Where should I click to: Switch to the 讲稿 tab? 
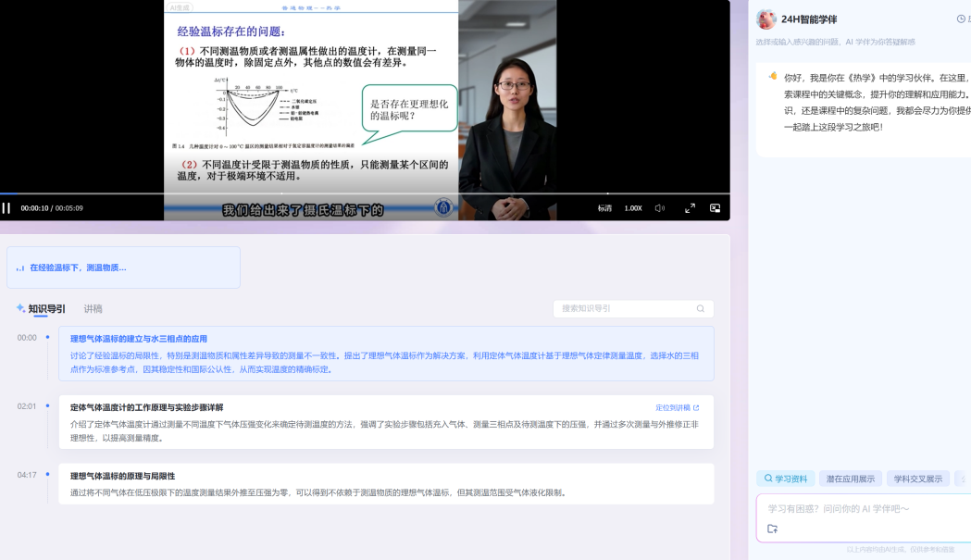(93, 309)
